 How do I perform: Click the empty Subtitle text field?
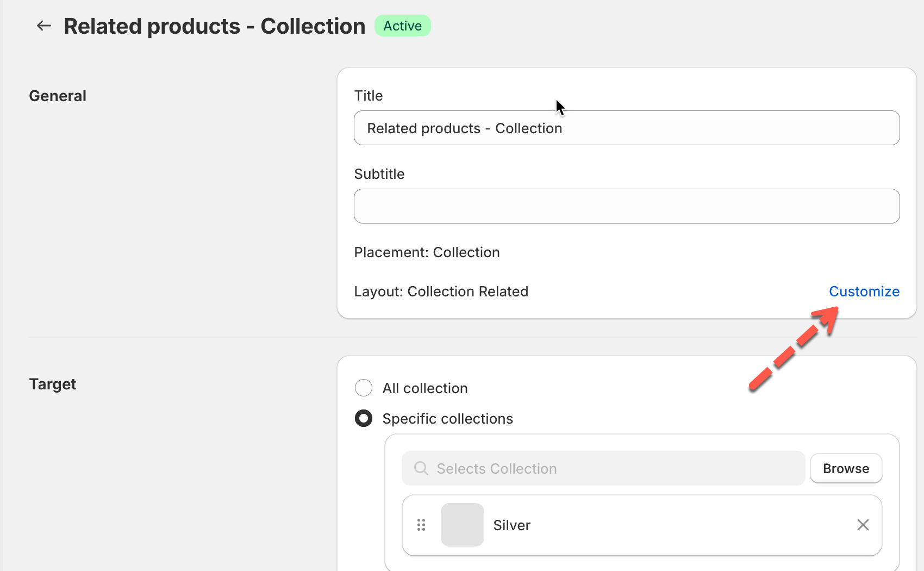626,206
